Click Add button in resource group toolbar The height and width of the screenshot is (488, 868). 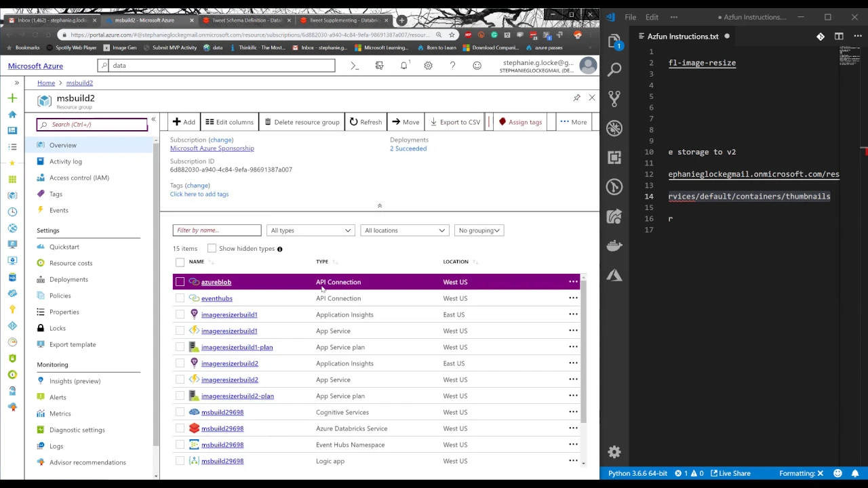(x=184, y=122)
